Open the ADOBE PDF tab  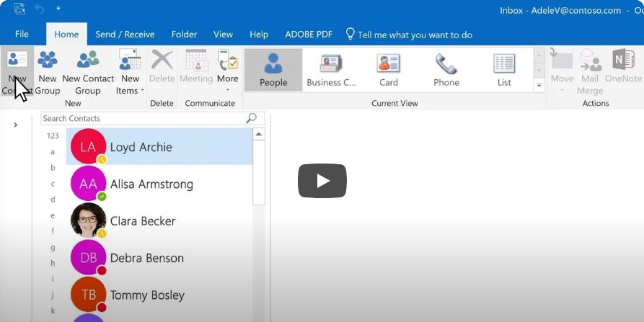[309, 34]
